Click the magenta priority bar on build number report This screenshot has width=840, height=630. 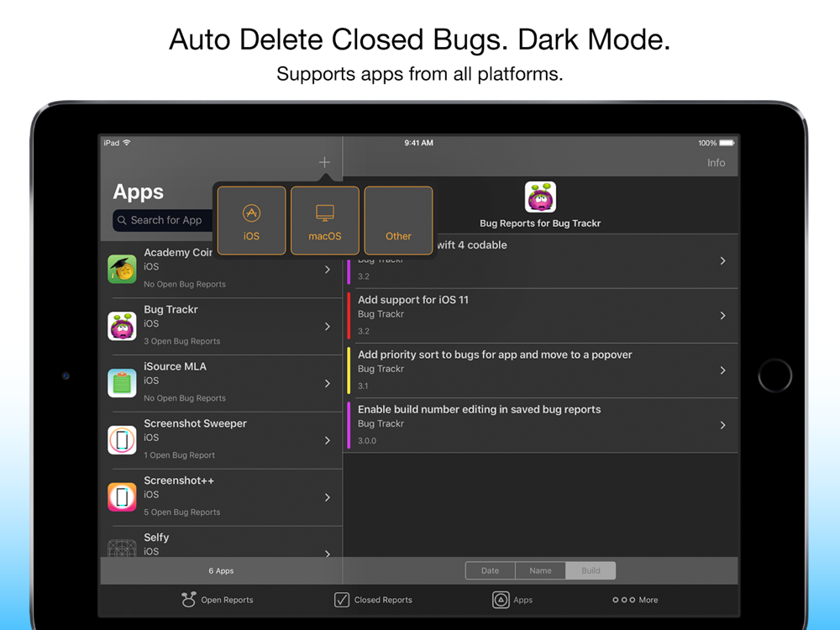349,425
